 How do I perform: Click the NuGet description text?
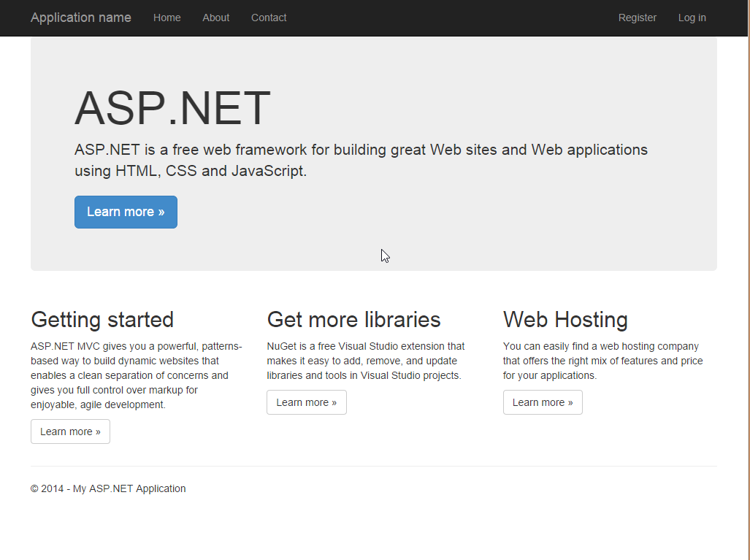366,360
